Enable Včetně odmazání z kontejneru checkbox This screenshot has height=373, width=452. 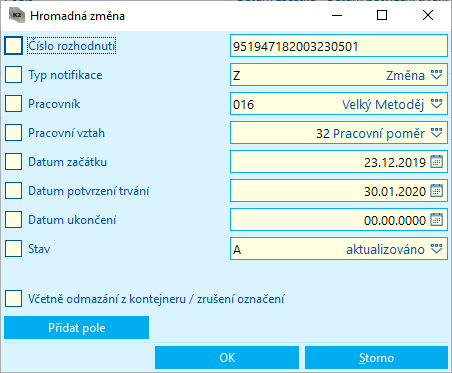[x=13, y=298]
